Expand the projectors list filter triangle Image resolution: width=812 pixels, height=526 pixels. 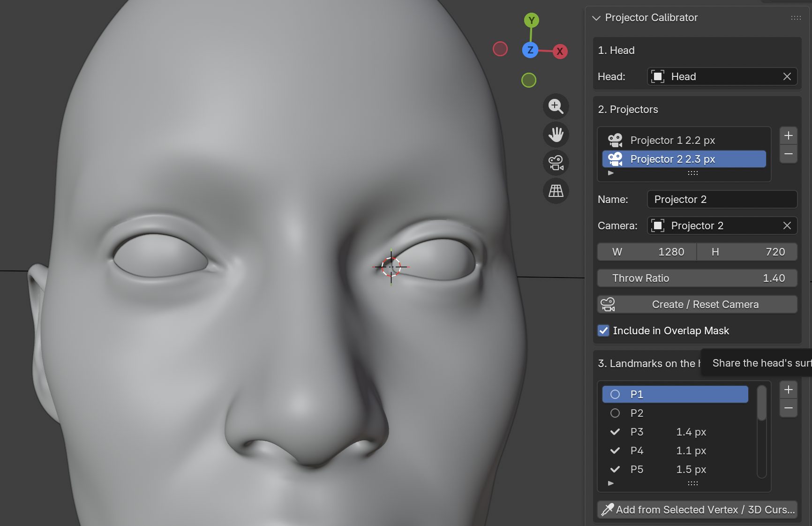(611, 173)
